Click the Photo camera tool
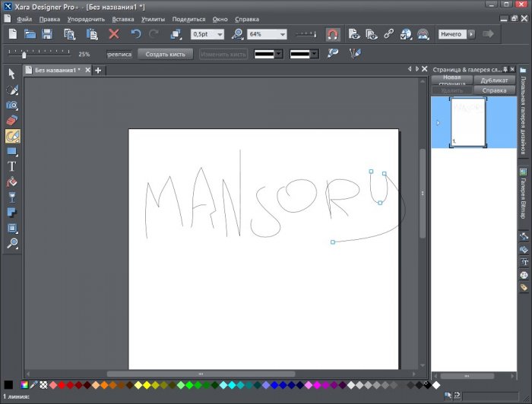This screenshot has height=404, width=532. [12, 105]
